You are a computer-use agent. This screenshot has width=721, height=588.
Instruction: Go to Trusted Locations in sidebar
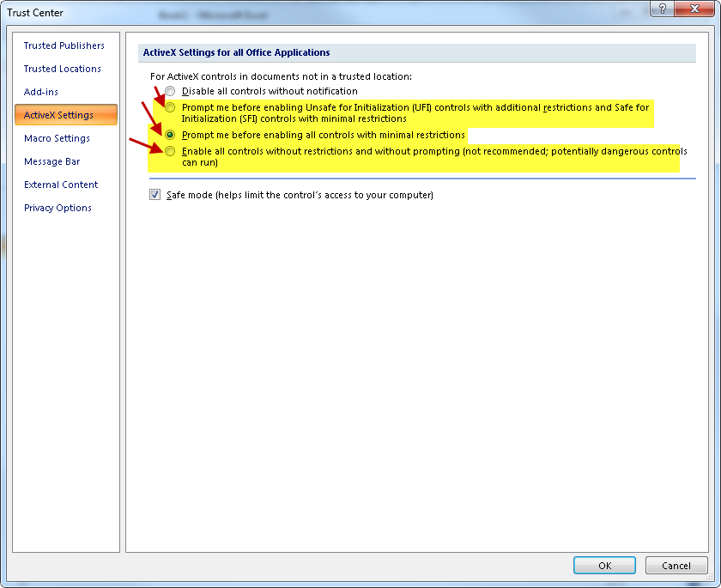[x=63, y=69]
